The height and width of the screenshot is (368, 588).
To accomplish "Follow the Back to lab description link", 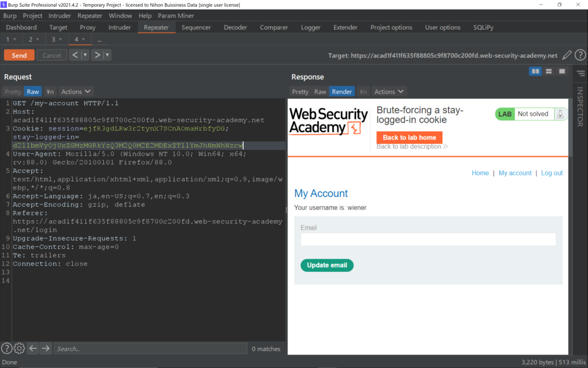I will coord(412,146).
